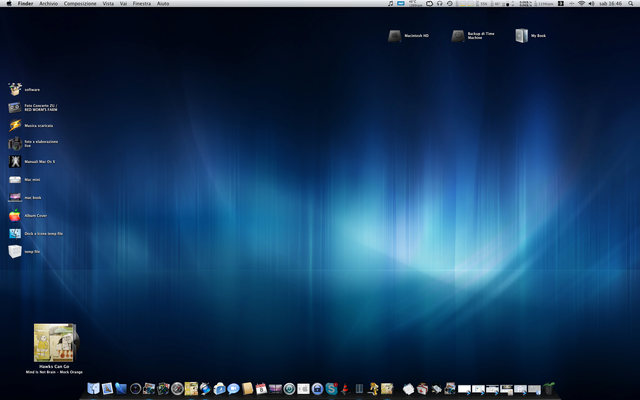Image resolution: width=640 pixels, height=400 pixels.
Task: Click the My Book external drive icon
Action: click(x=521, y=36)
